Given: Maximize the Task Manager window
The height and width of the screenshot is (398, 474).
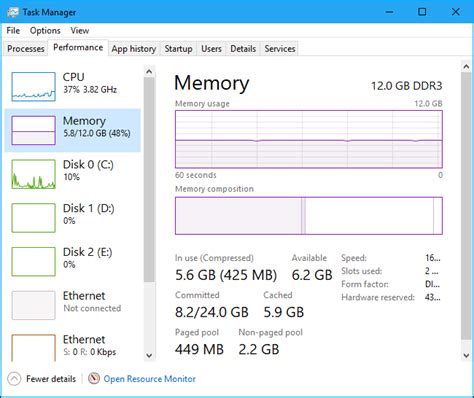Looking at the screenshot, I should pyautogui.click(x=422, y=12).
